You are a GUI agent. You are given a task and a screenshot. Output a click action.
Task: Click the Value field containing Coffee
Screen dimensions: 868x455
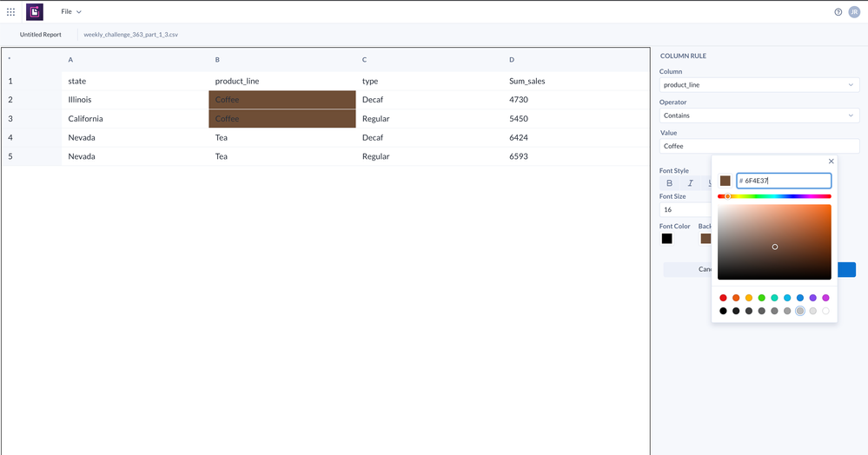pos(759,146)
